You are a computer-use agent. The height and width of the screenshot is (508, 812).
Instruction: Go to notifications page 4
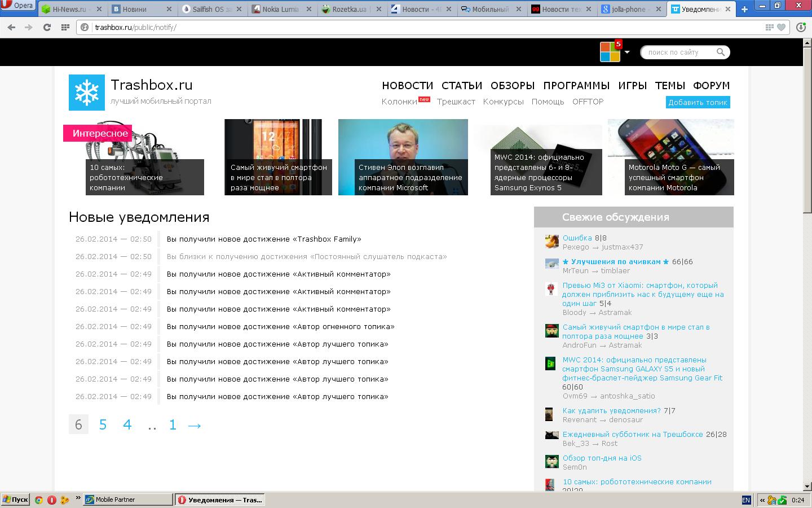[x=127, y=424]
